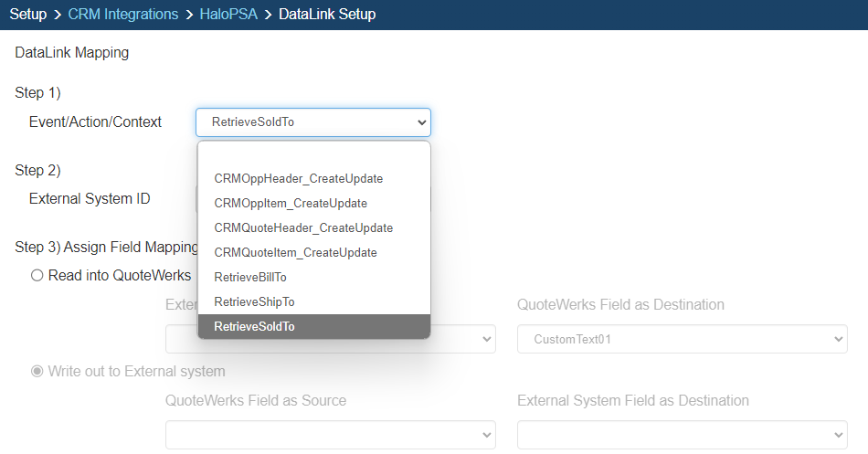Click the External System ID label
Screen dimensions: 868x454
(x=90, y=198)
